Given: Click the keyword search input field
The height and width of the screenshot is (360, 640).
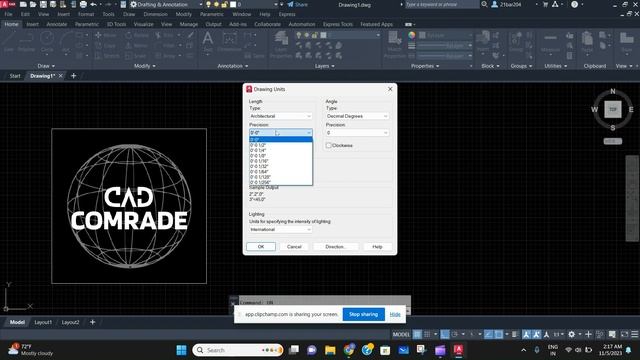Looking at the screenshot, I should (442, 4).
